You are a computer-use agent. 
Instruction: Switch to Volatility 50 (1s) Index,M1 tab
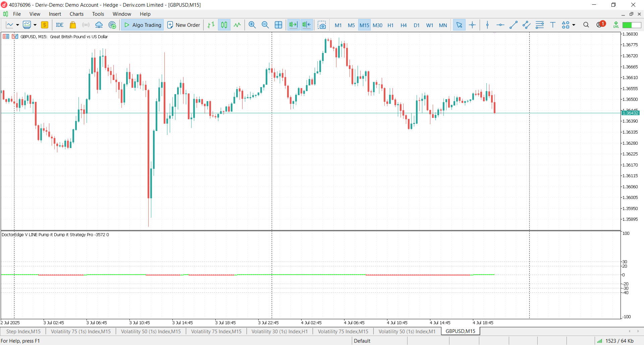[407, 331]
